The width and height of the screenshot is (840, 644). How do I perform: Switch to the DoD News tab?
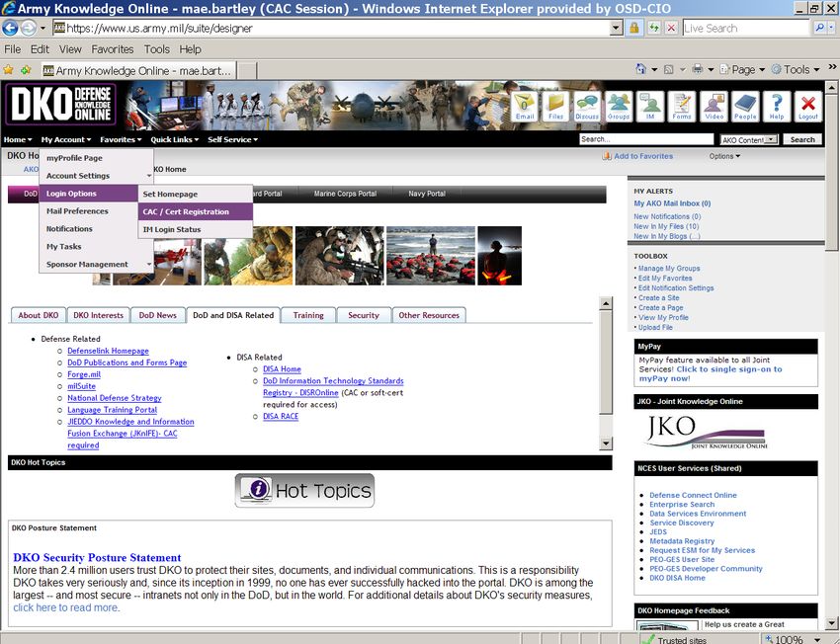[157, 315]
